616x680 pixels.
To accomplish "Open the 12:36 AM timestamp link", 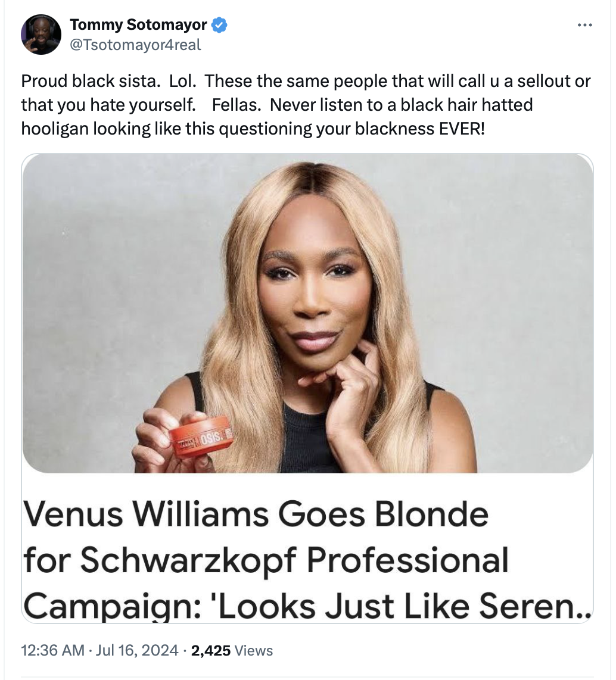I will [52, 650].
